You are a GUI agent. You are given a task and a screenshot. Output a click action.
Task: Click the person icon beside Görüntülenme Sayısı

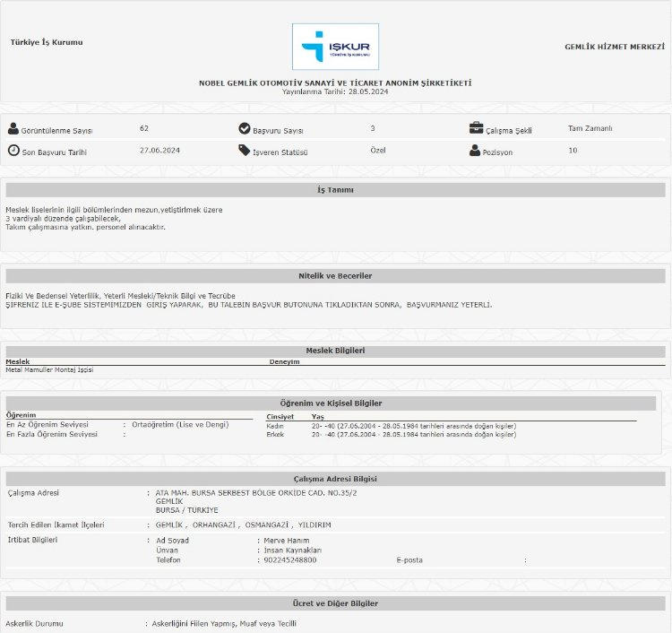pos(13,129)
